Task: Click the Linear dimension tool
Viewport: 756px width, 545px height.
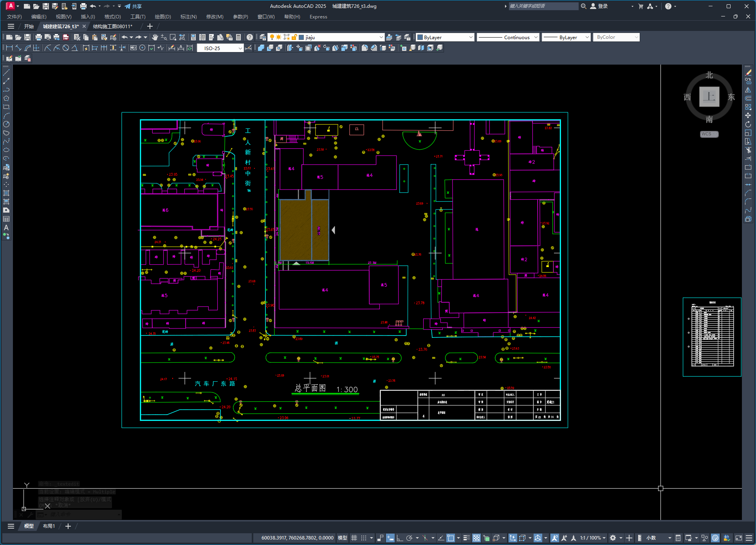Action: tap(9, 48)
